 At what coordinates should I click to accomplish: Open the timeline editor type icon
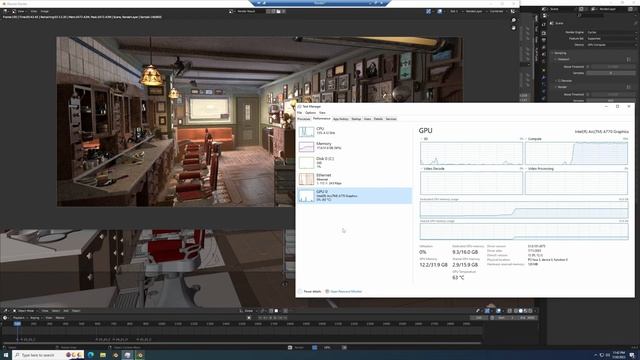click(x=5, y=318)
